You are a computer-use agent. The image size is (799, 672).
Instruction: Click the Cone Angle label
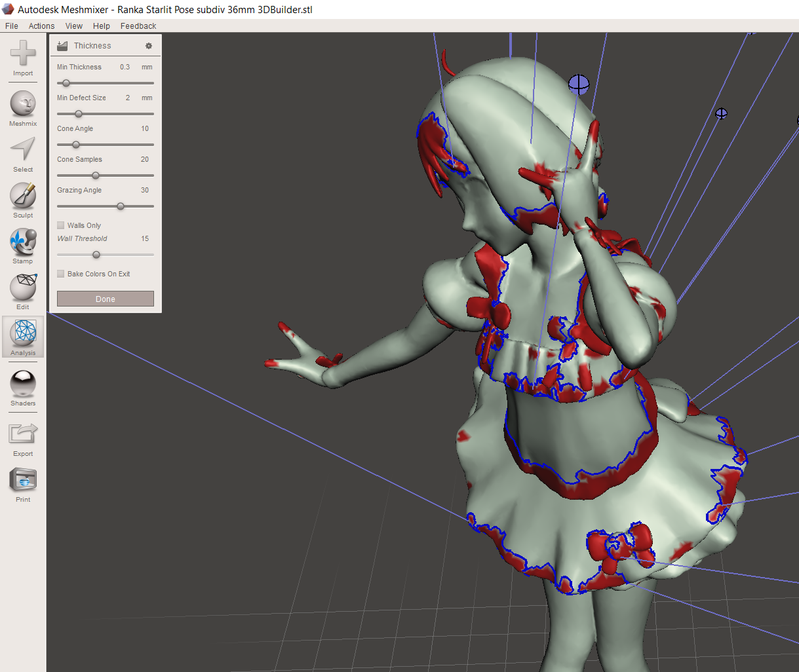tap(75, 128)
